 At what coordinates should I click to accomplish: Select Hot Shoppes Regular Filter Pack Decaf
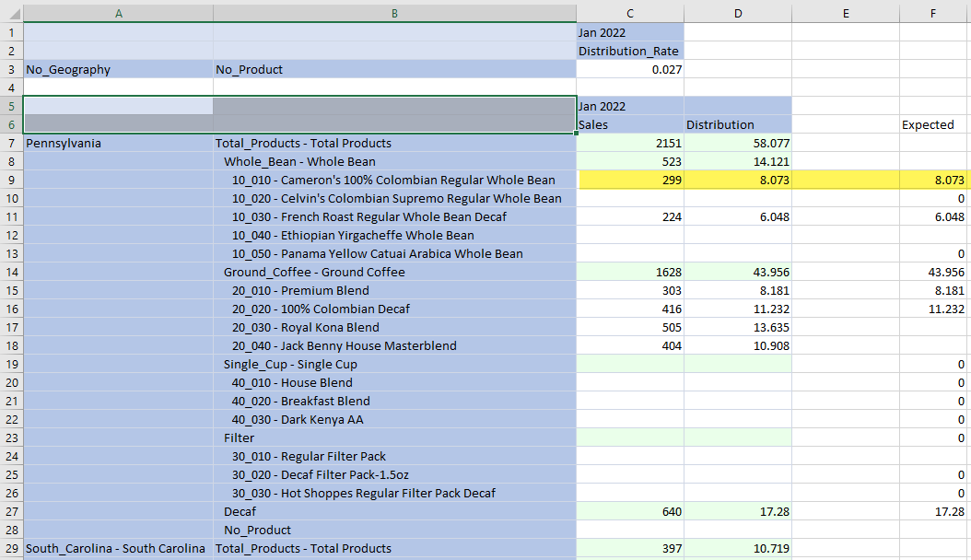(x=394, y=493)
